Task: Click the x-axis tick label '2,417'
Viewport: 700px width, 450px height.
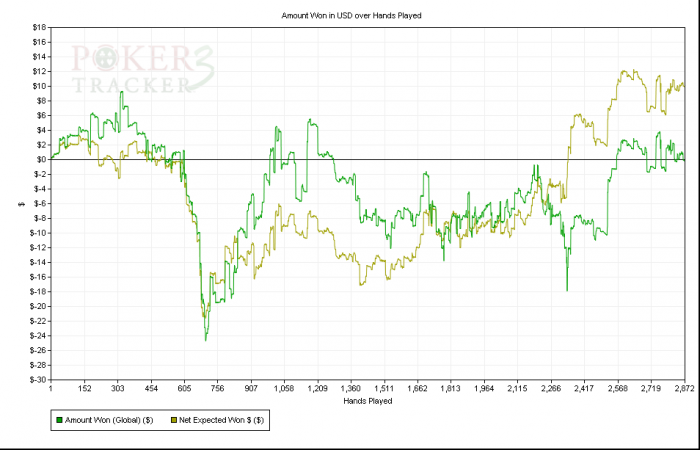Action: pos(584,389)
